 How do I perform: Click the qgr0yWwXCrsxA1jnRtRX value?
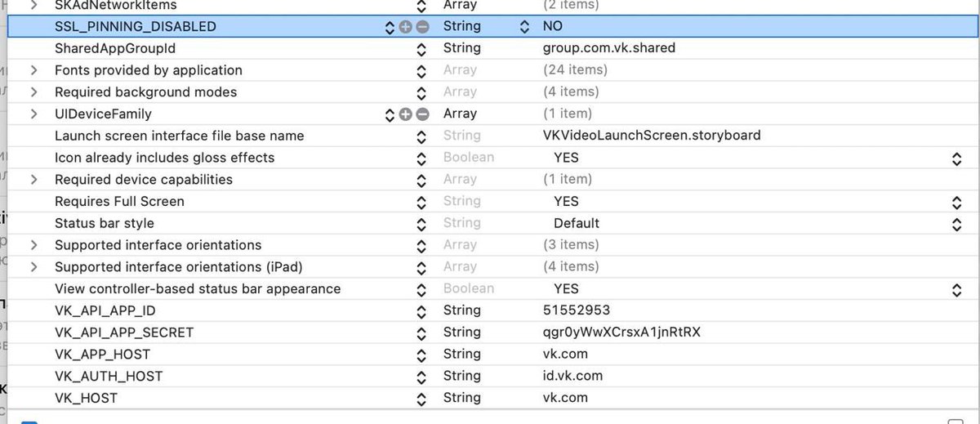(x=622, y=333)
